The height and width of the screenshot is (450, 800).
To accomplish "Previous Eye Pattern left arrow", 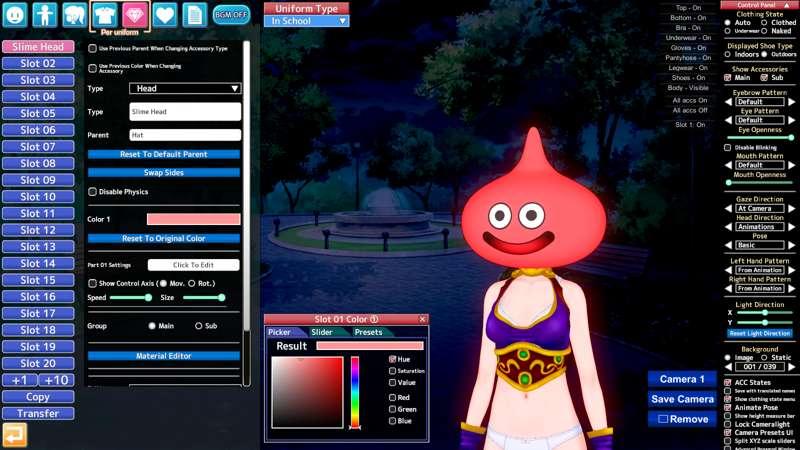I will [x=729, y=120].
